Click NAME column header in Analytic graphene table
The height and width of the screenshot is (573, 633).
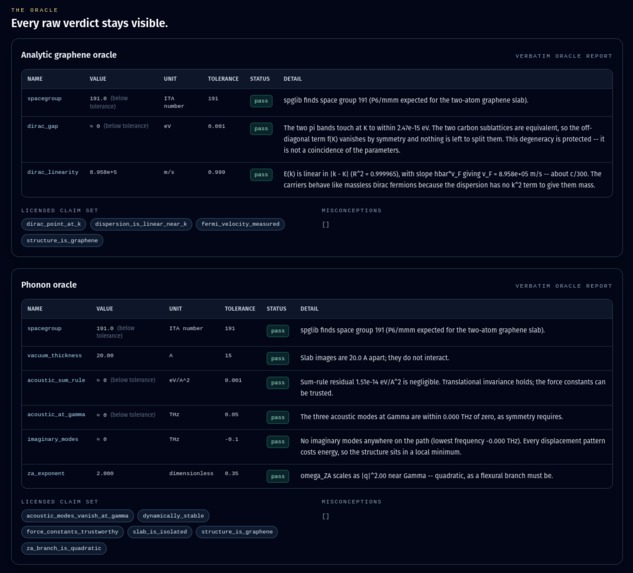coord(35,79)
